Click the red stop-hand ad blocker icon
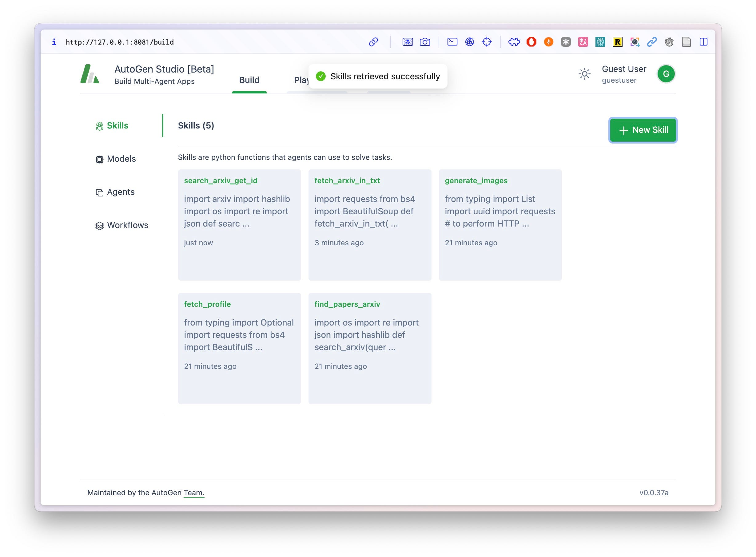 [x=531, y=42]
